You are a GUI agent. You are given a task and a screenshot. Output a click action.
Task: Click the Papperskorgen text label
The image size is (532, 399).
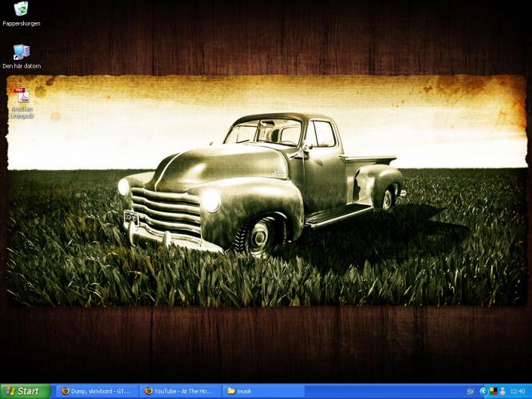(x=22, y=24)
